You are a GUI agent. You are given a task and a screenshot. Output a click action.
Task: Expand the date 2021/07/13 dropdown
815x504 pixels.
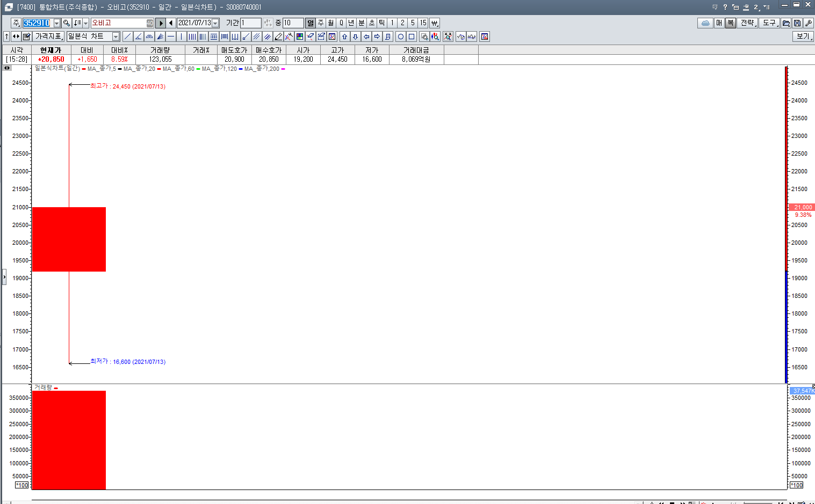(x=215, y=23)
